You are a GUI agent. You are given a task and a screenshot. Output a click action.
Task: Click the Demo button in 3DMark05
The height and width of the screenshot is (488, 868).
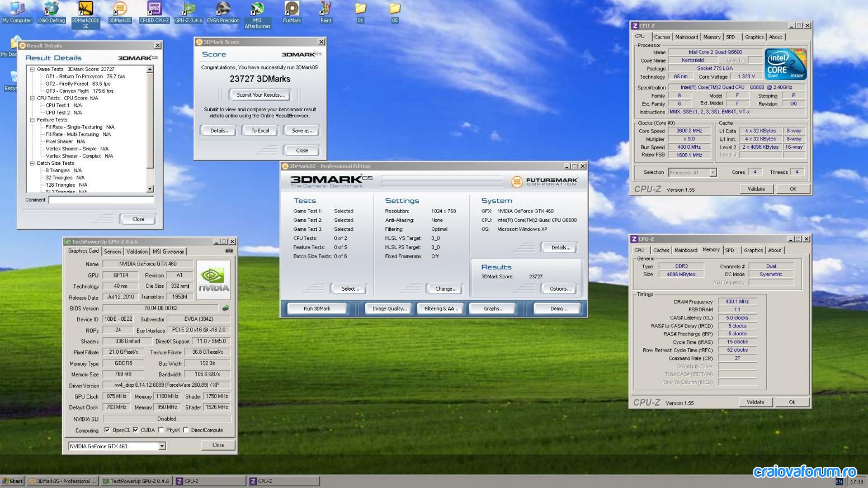tap(558, 309)
